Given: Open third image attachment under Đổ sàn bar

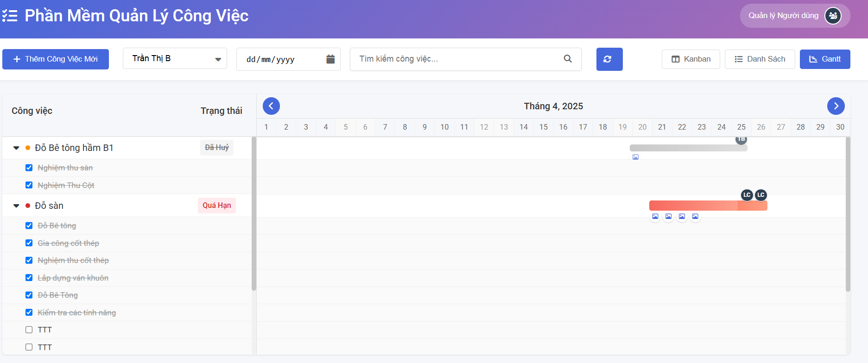Looking at the screenshot, I should point(682,216).
